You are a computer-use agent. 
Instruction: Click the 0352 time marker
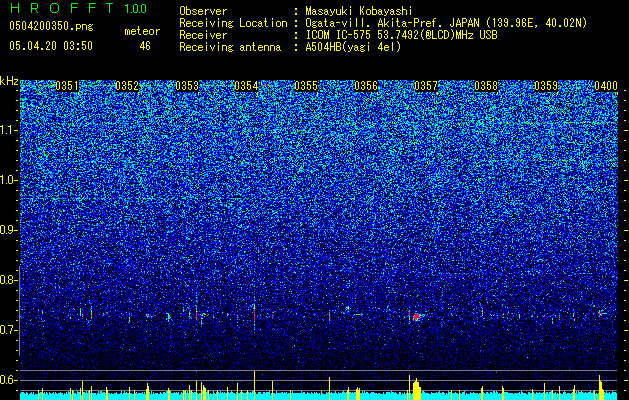click(x=127, y=86)
